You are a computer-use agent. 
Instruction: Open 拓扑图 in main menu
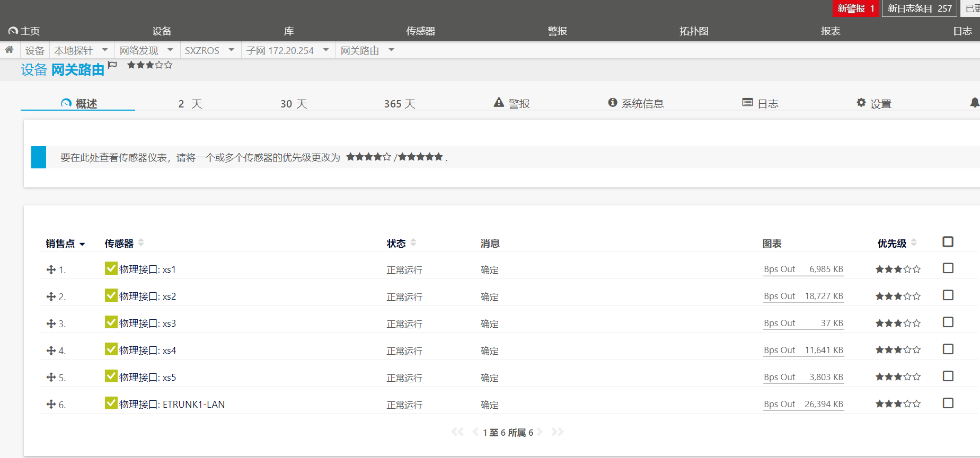coord(694,31)
